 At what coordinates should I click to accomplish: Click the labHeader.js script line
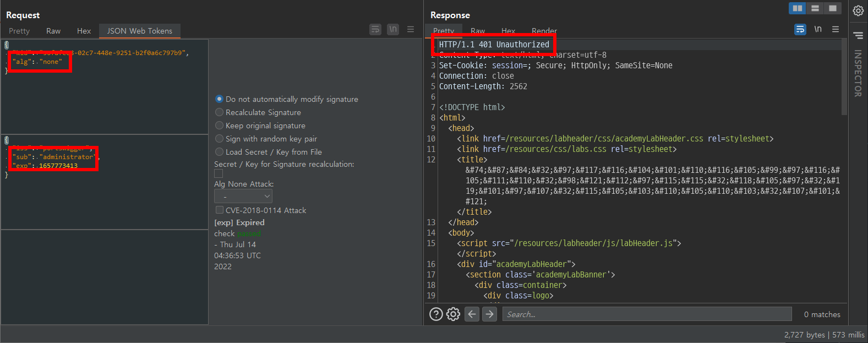569,243
